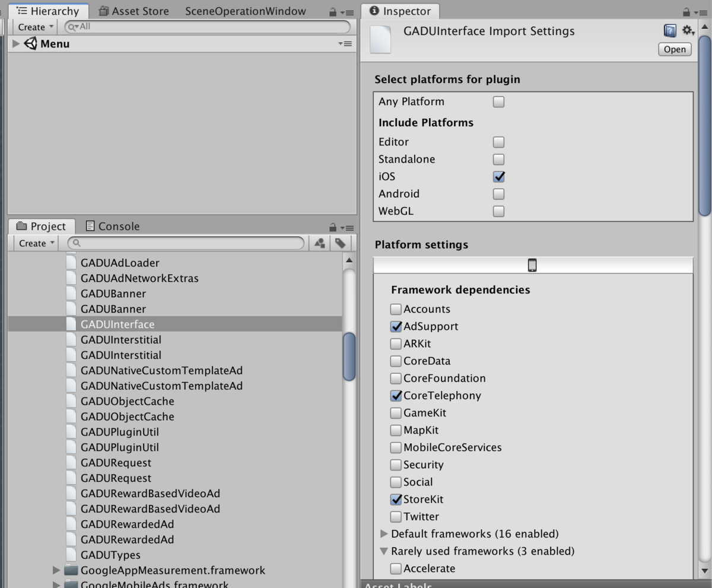Viewport: 712px width, 588px height.
Task: Check the ARKit framework dependency
Action: tap(396, 344)
